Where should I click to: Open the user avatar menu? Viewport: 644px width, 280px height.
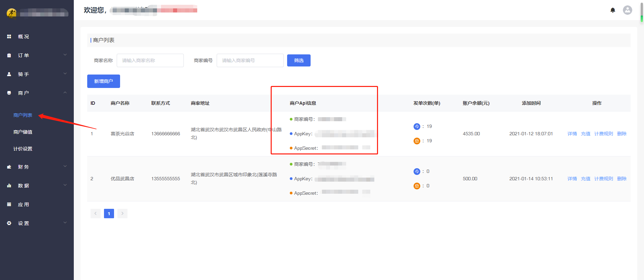[x=628, y=10]
